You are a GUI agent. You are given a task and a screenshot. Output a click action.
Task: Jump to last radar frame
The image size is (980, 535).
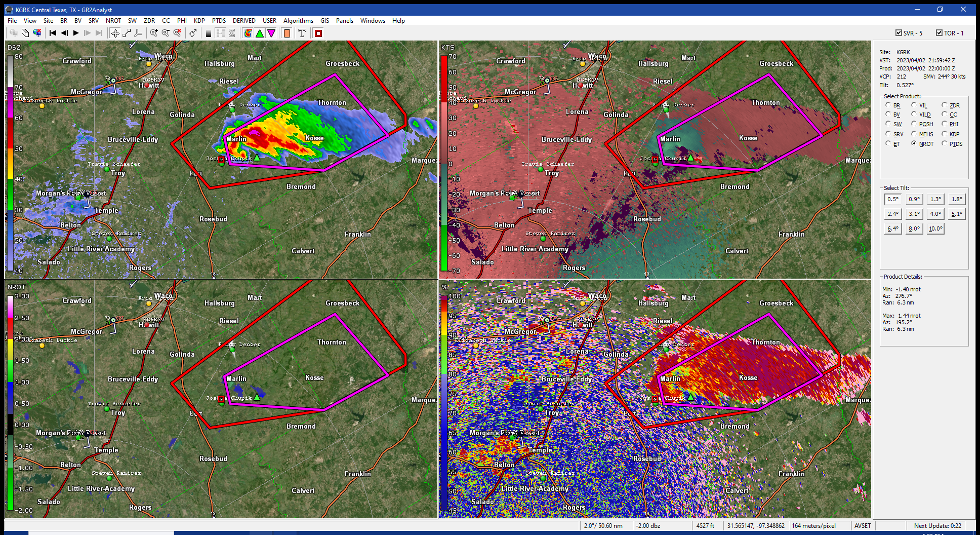(99, 33)
